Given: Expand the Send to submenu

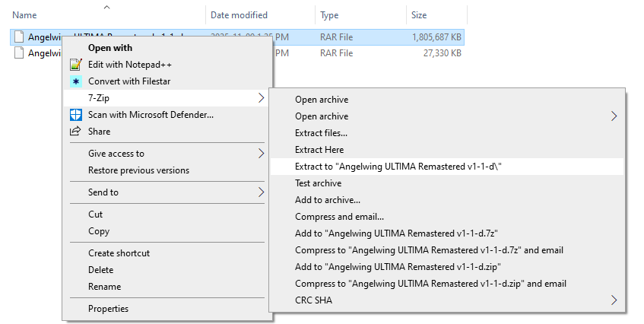Looking at the screenshot, I should [261, 192].
